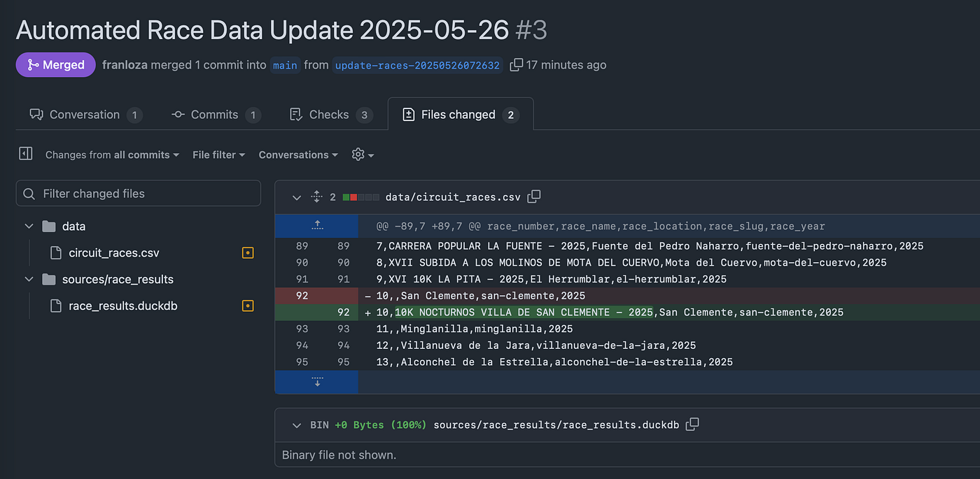Open the Changes from all commits dropdown
This screenshot has width=980, height=479.
pyautogui.click(x=112, y=155)
